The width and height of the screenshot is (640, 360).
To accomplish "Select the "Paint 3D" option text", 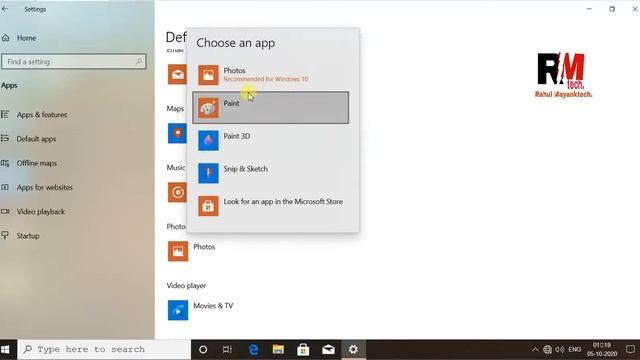I will point(237,136).
